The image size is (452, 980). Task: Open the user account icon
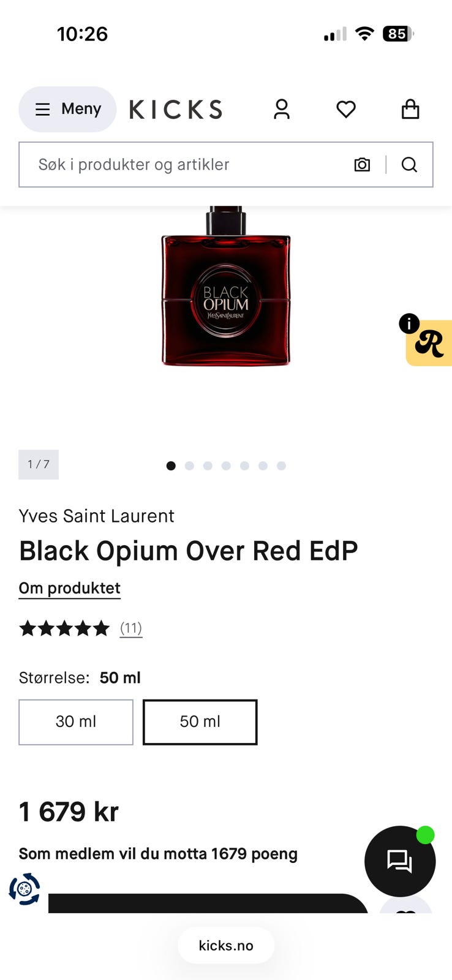pos(282,109)
